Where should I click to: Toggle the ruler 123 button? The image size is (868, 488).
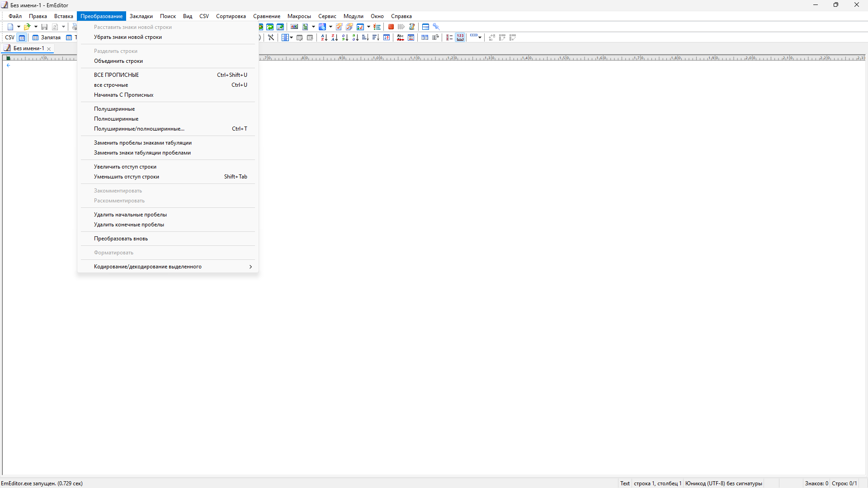pyautogui.click(x=460, y=38)
